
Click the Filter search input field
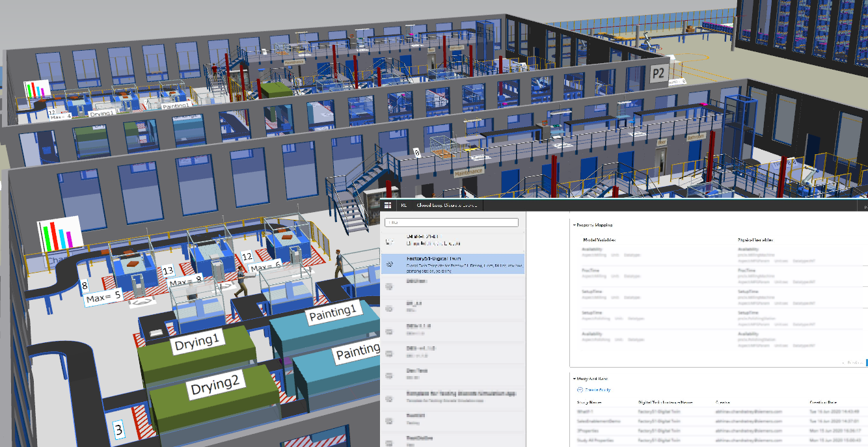(x=452, y=223)
